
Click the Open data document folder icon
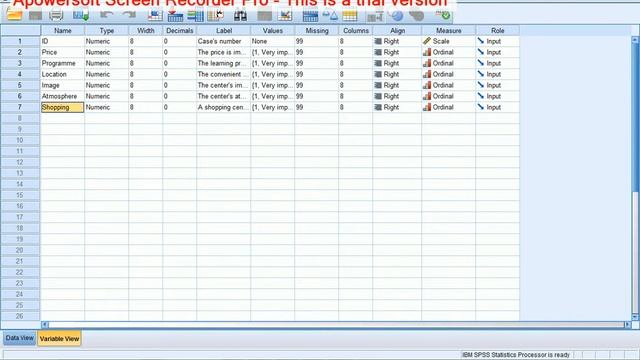tap(15, 16)
